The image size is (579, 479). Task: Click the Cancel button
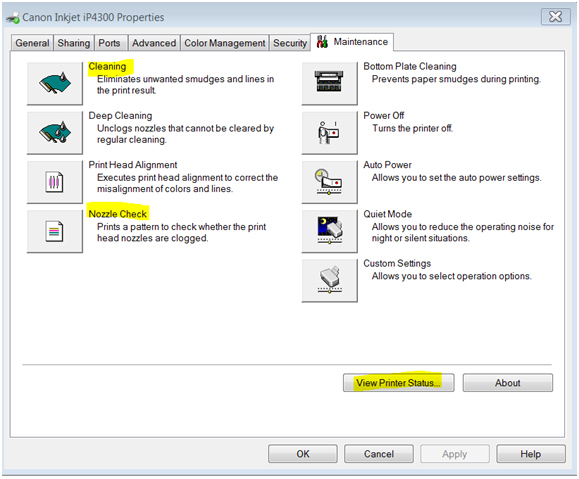(379, 454)
